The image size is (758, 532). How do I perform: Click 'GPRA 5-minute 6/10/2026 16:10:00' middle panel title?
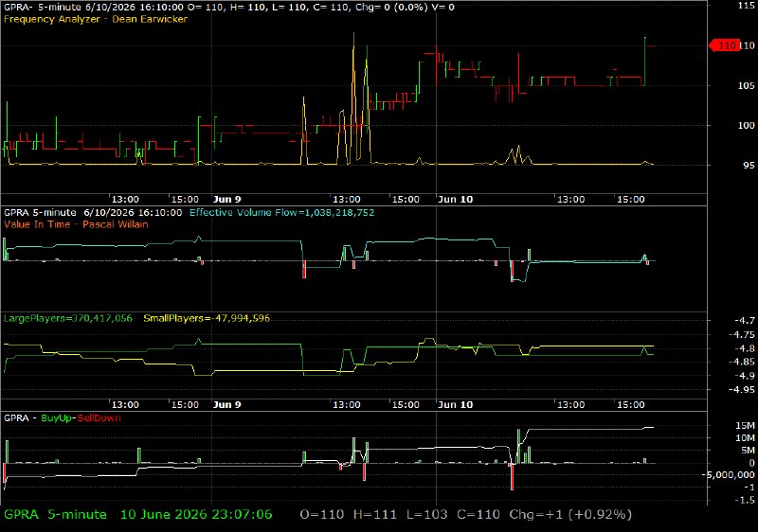tap(93, 213)
